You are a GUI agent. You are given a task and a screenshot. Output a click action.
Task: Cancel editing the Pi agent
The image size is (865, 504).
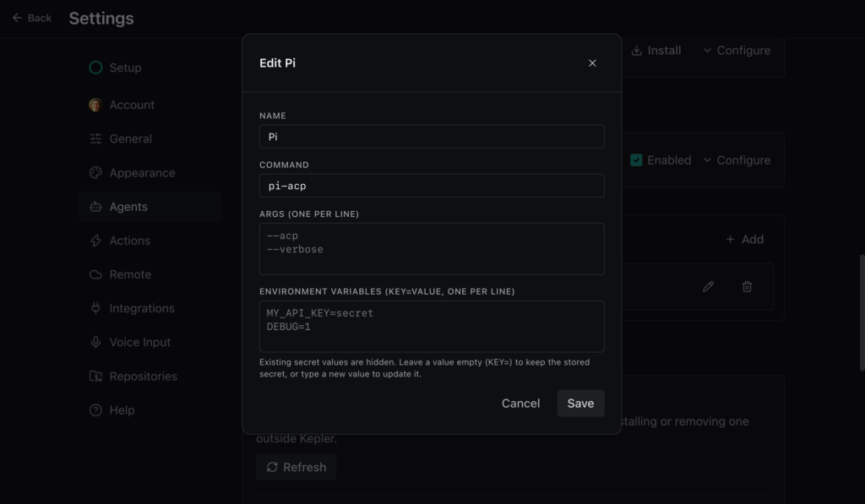click(520, 404)
